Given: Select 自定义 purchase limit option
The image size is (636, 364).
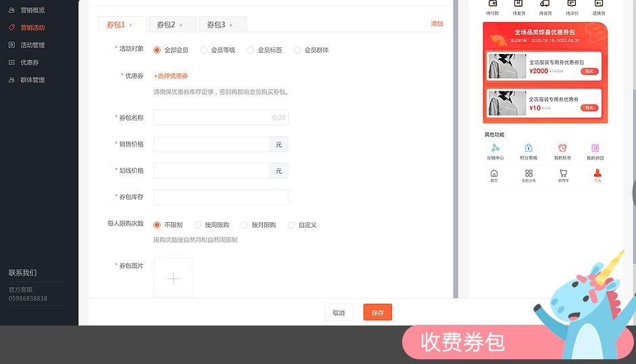Looking at the screenshot, I should click(x=291, y=225).
